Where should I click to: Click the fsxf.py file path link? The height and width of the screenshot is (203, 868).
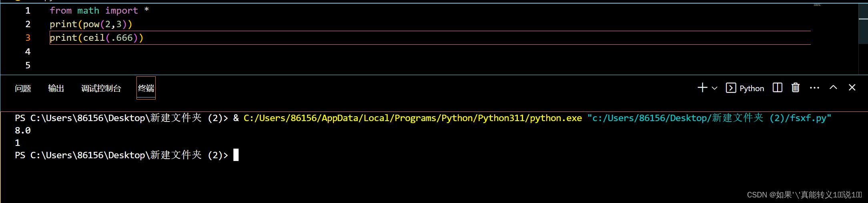709,118
